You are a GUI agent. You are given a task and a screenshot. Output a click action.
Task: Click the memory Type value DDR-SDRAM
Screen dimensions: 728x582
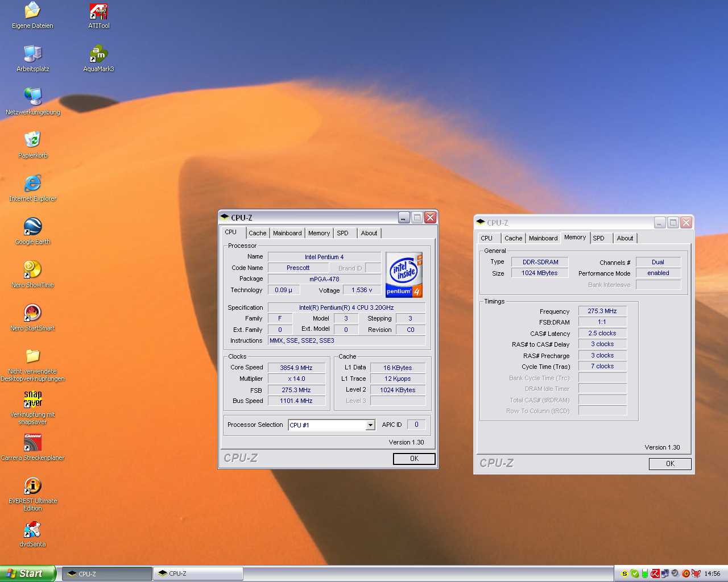(540, 262)
